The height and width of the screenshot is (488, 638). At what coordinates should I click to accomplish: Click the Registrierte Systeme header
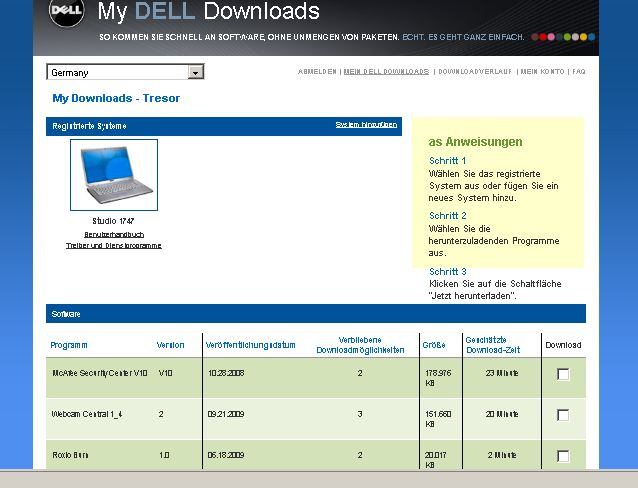click(x=89, y=126)
